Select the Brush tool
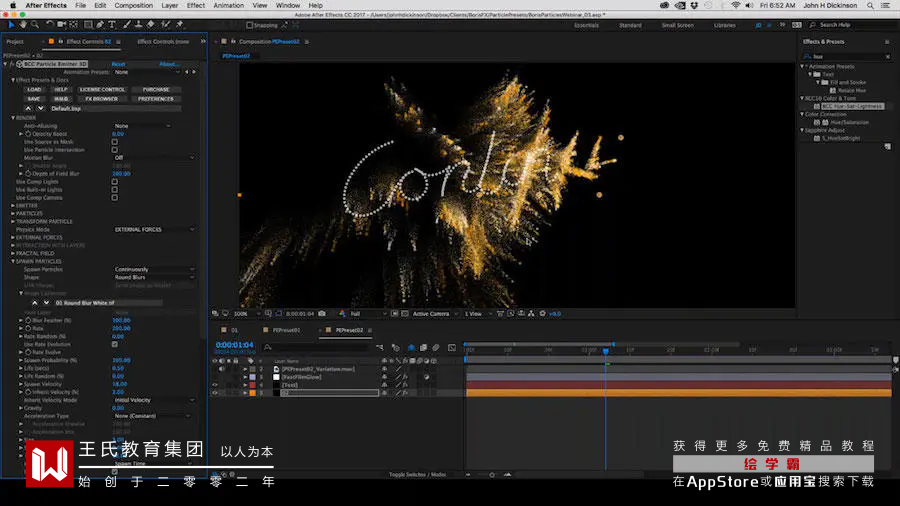900x506 pixels. coord(127,25)
